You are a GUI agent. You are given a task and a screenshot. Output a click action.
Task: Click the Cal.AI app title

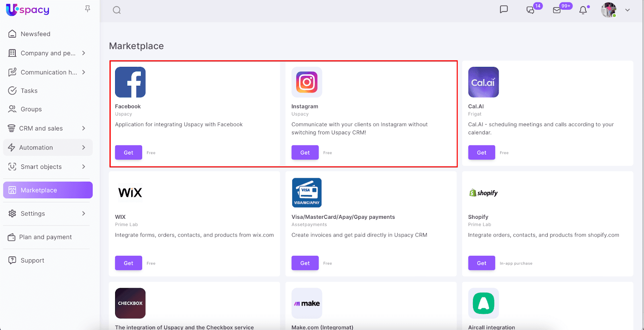[x=476, y=106]
